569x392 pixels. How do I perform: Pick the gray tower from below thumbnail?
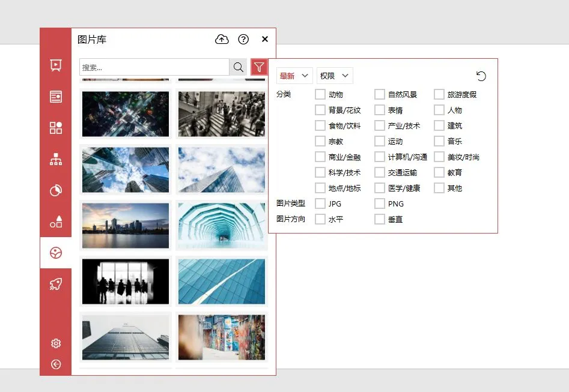click(x=126, y=337)
